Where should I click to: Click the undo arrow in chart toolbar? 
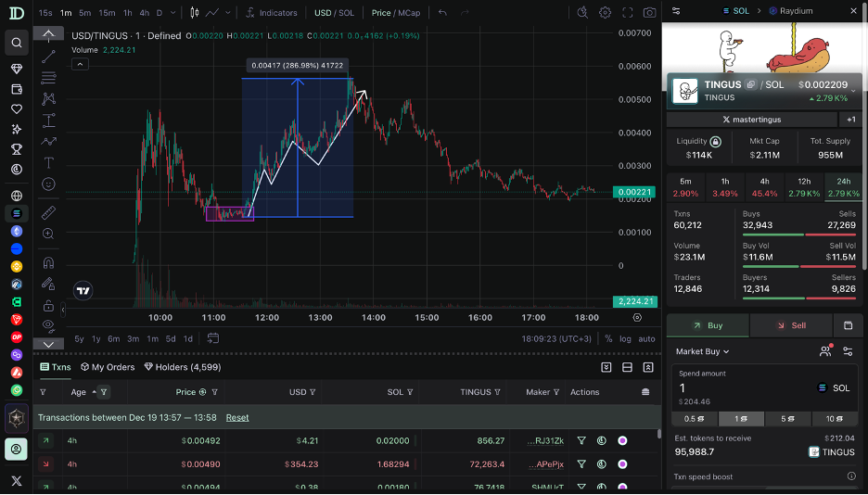click(442, 13)
